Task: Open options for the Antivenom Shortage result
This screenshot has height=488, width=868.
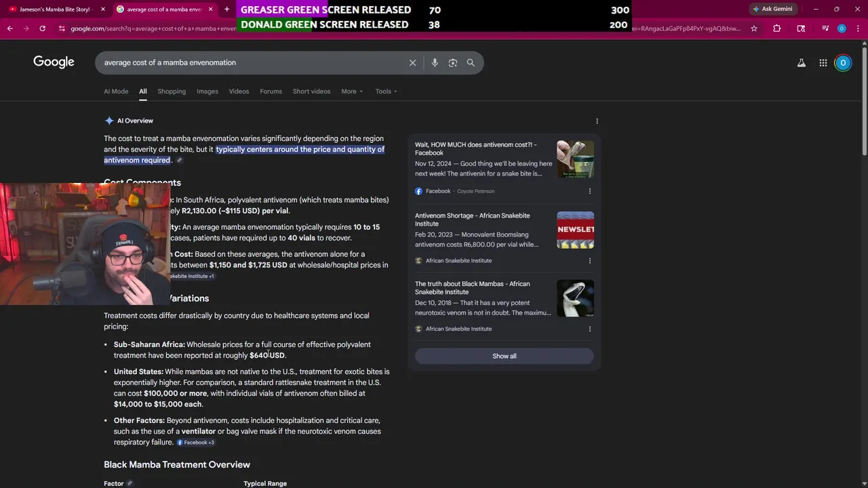Action: point(589,260)
